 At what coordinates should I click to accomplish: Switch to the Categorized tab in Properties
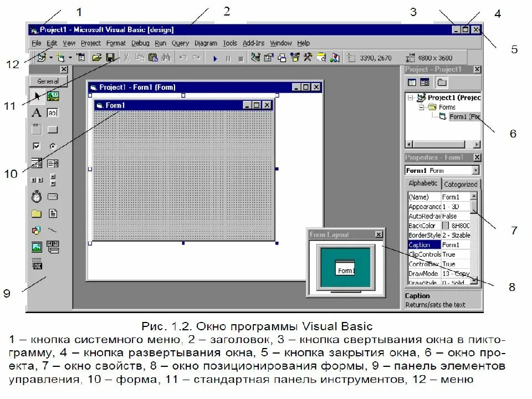coord(461,184)
